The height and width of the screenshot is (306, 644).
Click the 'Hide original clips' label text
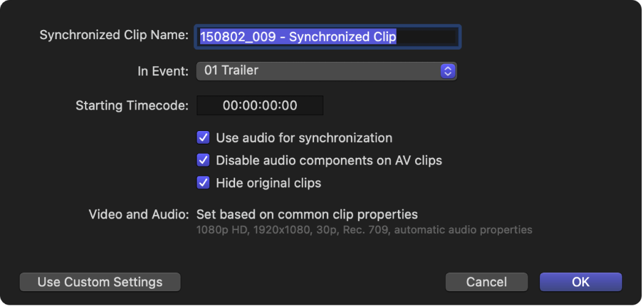click(268, 182)
